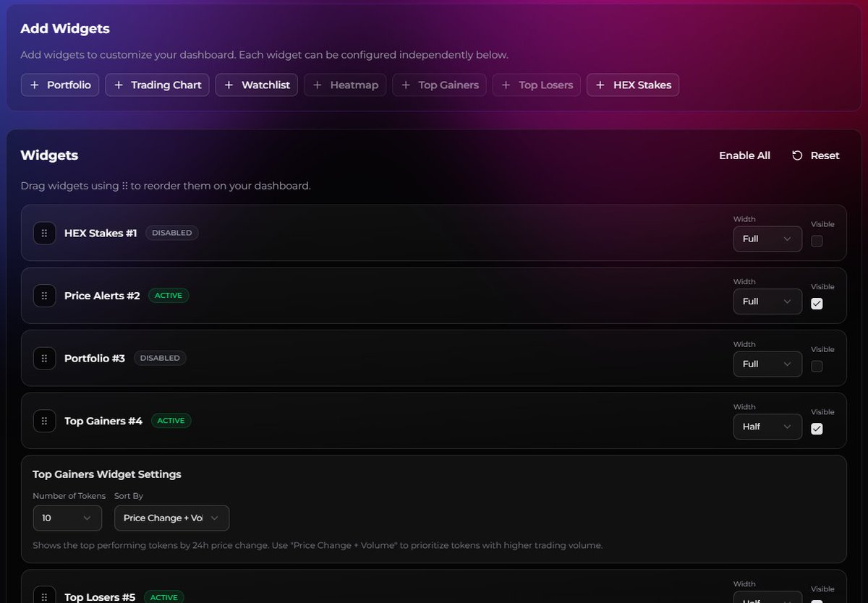This screenshot has height=603, width=868.
Task: Click the plus icon on Trading Chart
Action: pos(119,85)
